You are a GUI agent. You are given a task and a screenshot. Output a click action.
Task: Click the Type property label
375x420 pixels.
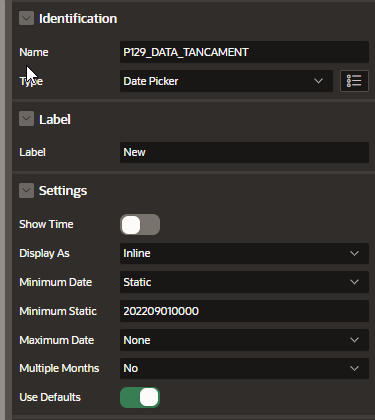click(x=31, y=81)
